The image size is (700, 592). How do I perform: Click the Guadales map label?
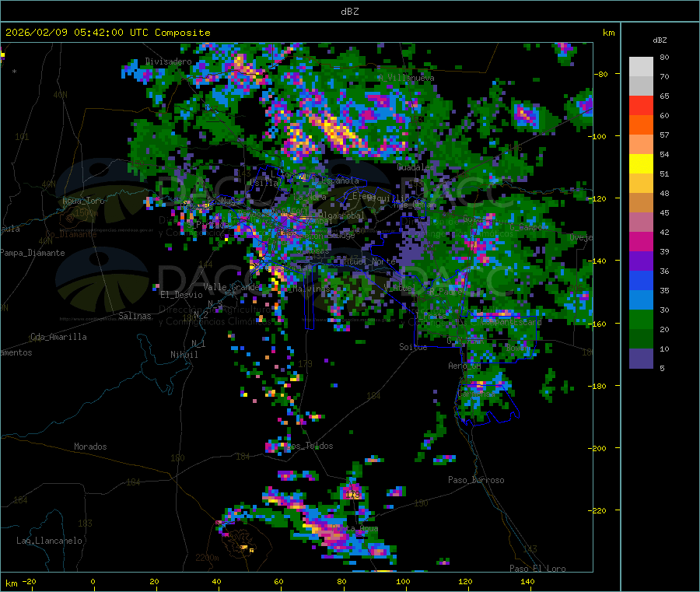[x=415, y=167]
